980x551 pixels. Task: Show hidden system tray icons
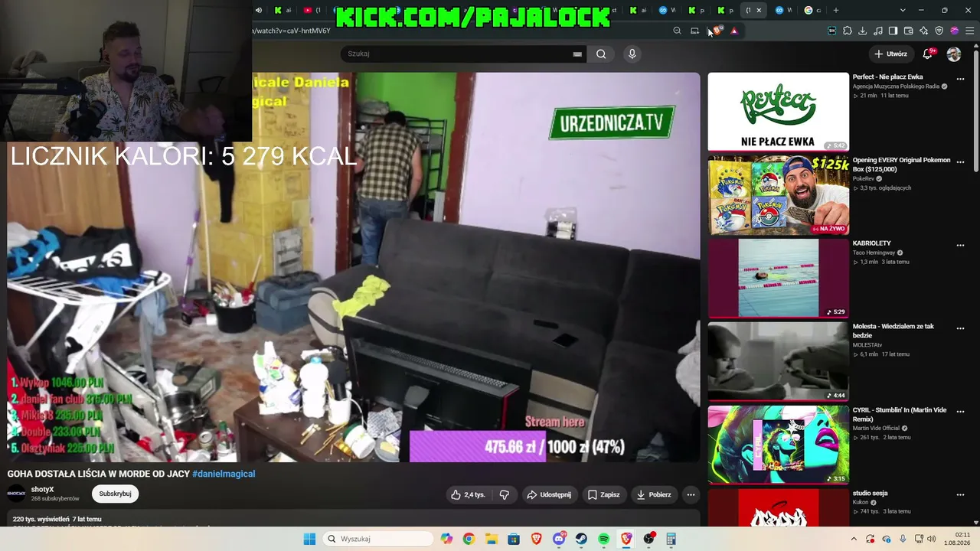[x=854, y=539]
